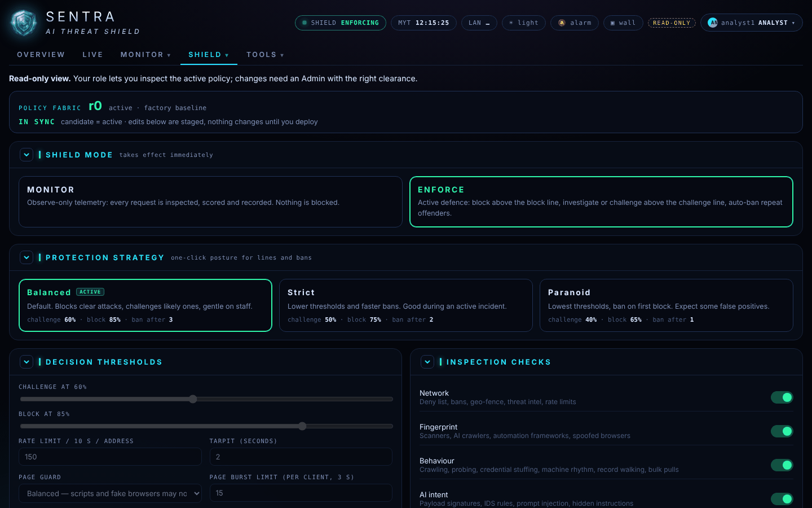Click the READ-ONLY badge
This screenshot has height=508, width=812.
tap(672, 23)
